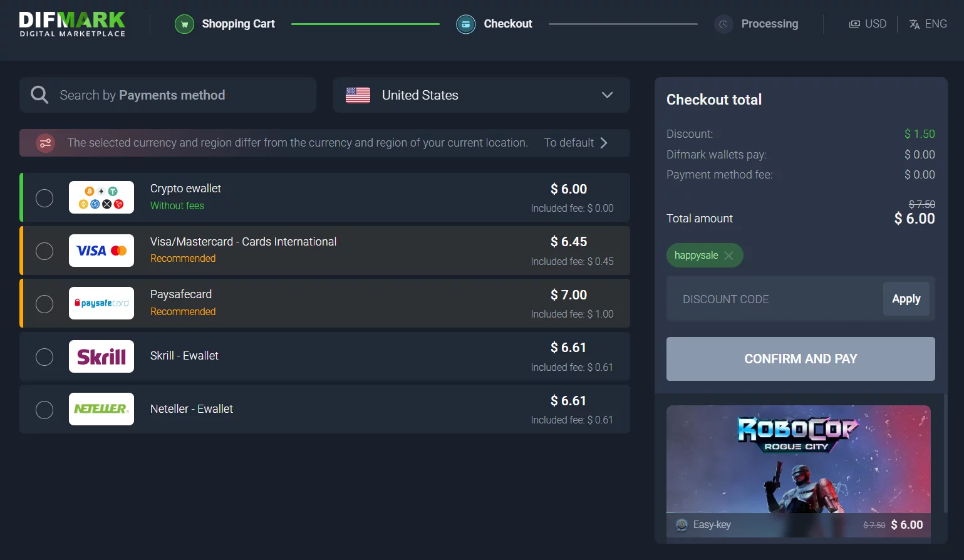Click the Visa Mastercard logo
Viewport: 964px width, 560px height.
(101, 251)
